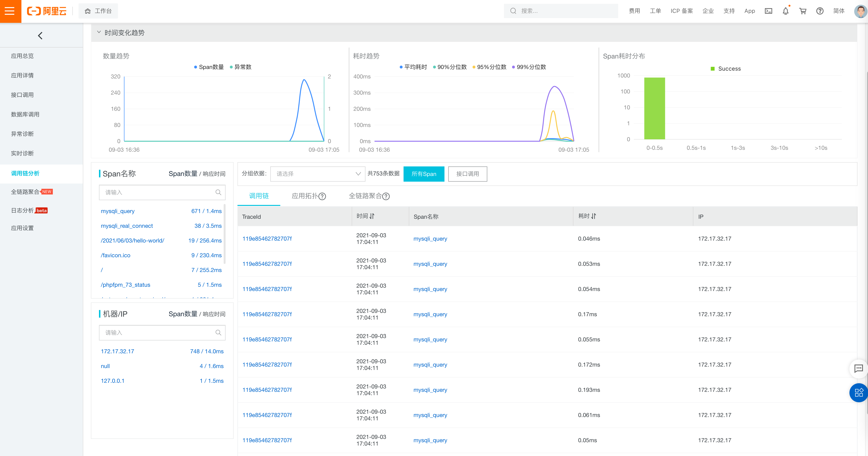Click the help question mark icon
The width and height of the screenshot is (868, 456).
(x=820, y=11)
